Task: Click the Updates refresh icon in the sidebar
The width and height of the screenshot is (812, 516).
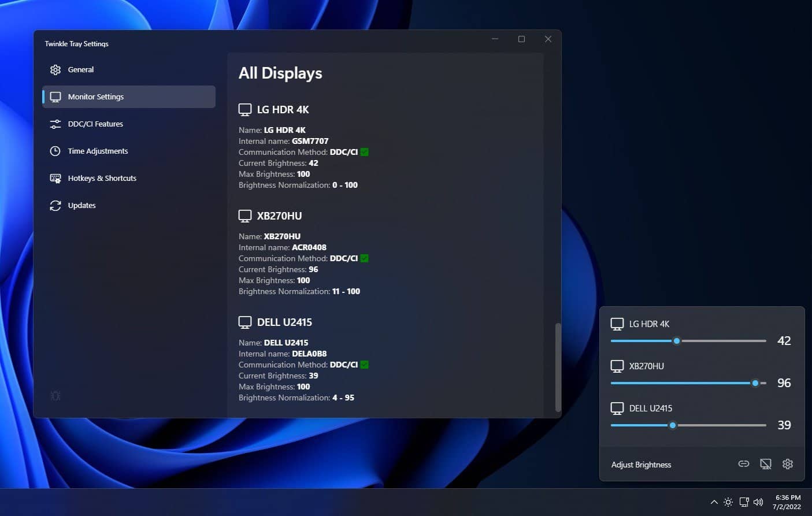Action: 55,205
